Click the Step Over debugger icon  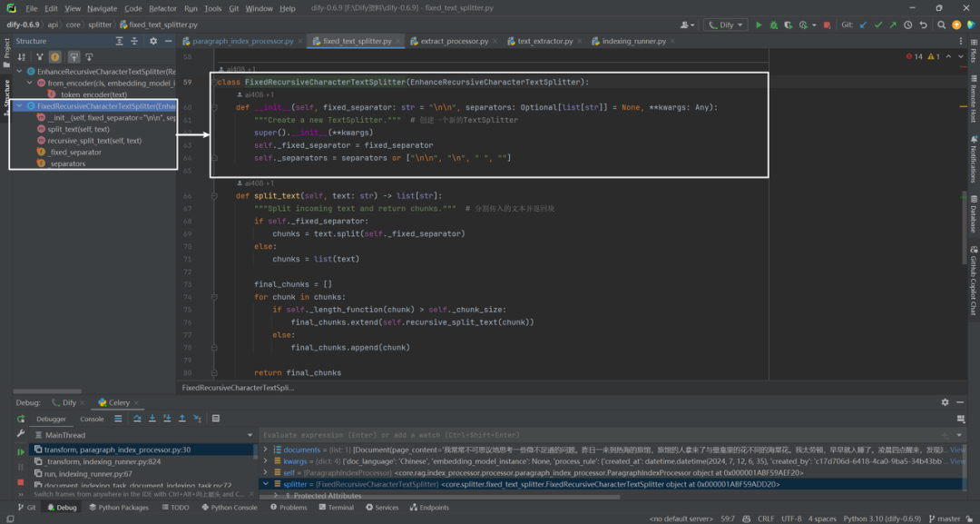click(x=138, y=419)
